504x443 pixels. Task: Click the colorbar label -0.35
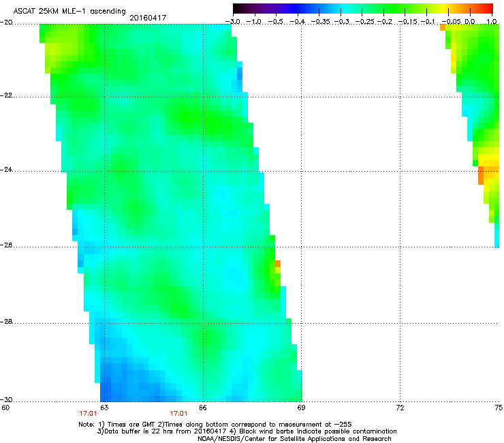point(319,22)
